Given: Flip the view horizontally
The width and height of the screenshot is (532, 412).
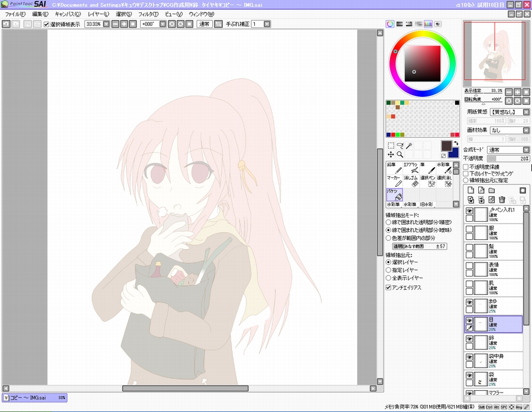Looking at the screenshot, I should tap(219, 24).
